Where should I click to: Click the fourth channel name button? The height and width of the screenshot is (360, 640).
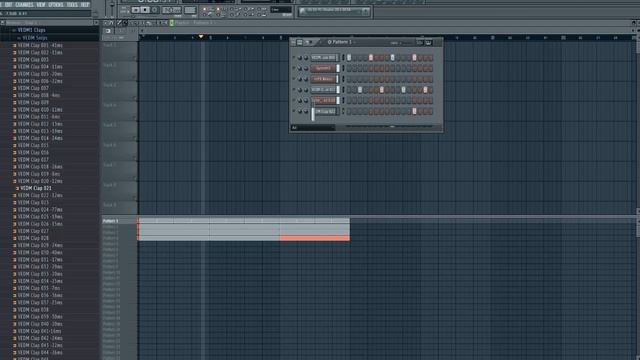click(324, 90)
